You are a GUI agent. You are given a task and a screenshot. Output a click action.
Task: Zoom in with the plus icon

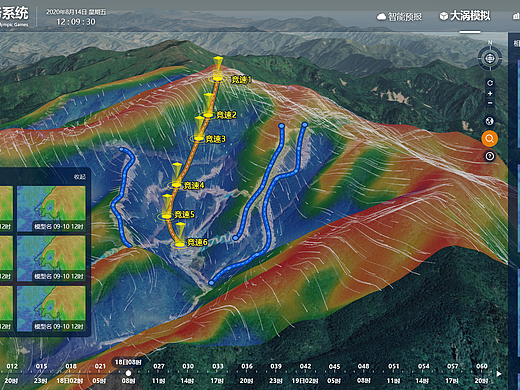coord(490,93)
